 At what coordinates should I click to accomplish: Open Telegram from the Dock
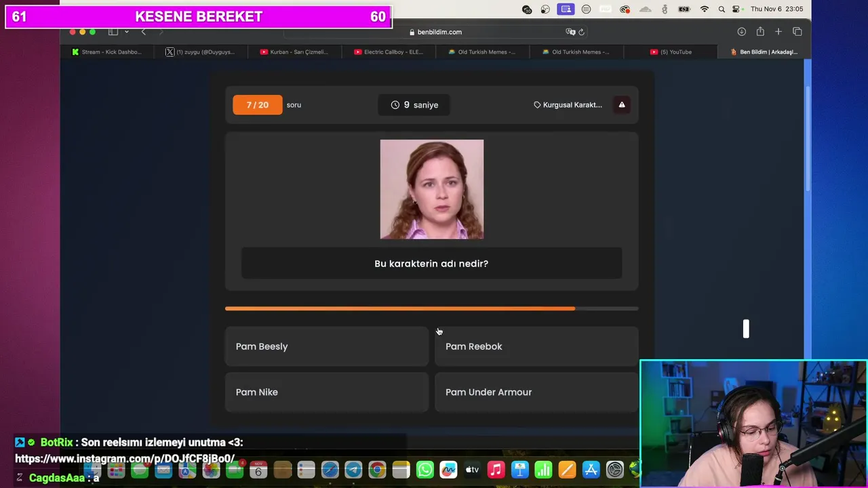coord(353,470)
